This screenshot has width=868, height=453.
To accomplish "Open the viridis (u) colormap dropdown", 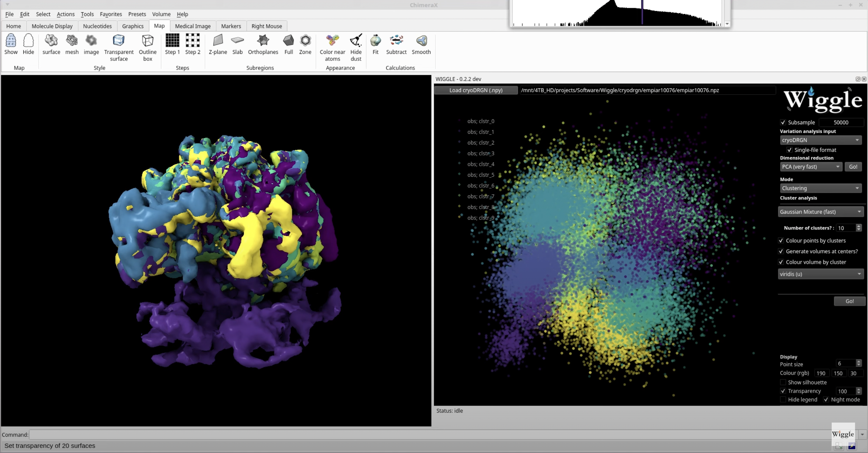I will (x=820, y=274).
